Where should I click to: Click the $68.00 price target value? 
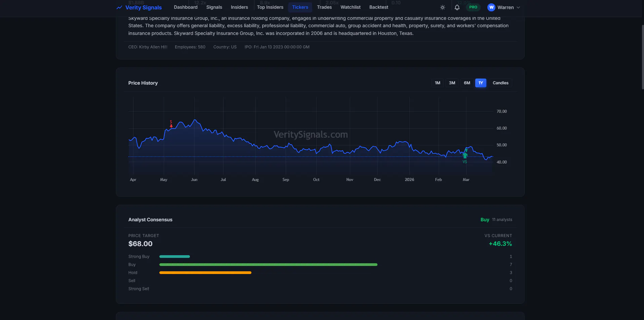(x=140, y=244)
